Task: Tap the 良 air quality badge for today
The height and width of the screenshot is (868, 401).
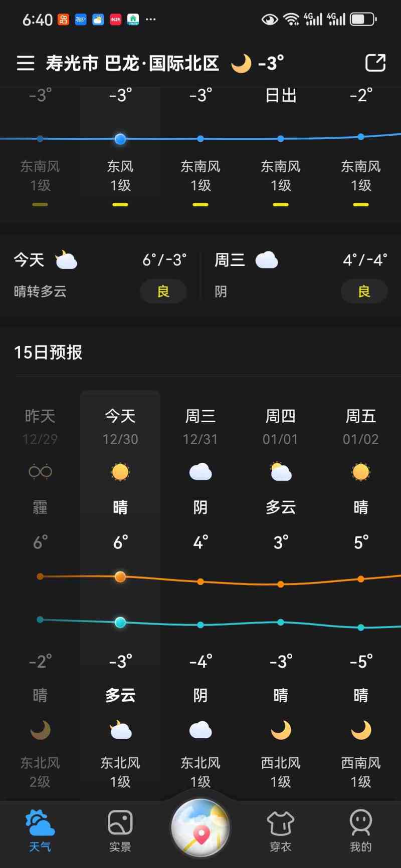Action: (163, 292)
